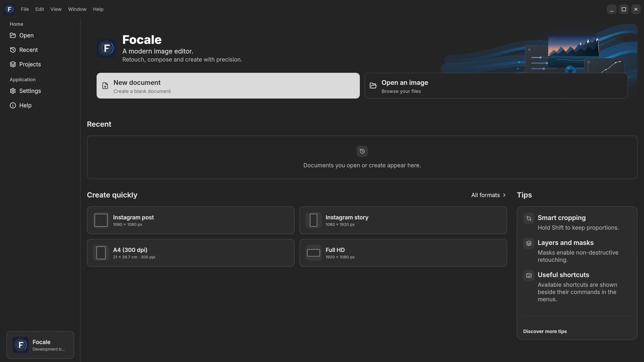Create a blank New document
Image resolution: width=644 pixels, height=362 pixels.
pyautogui.click(x=228, y=86)
